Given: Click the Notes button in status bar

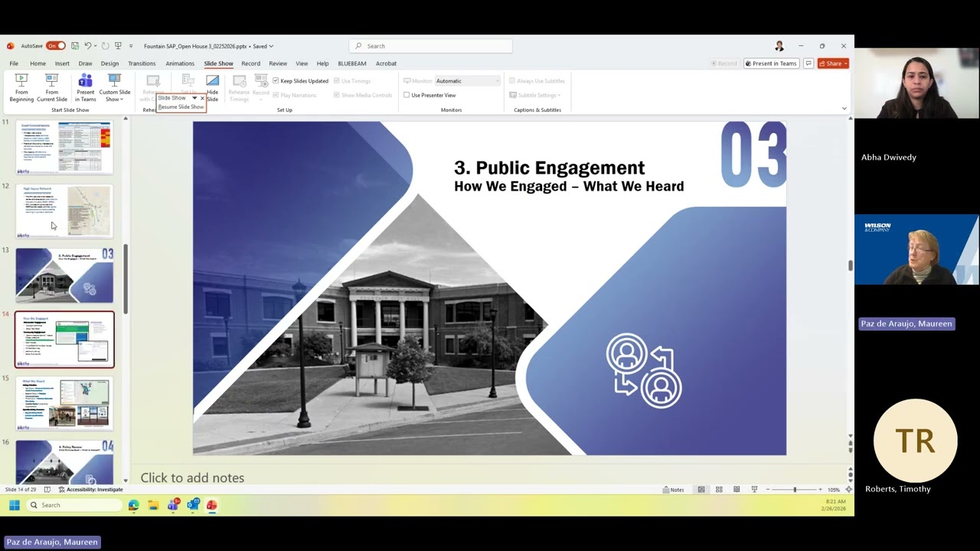Looking at the screenshot, I should click(x=674, y=490).
